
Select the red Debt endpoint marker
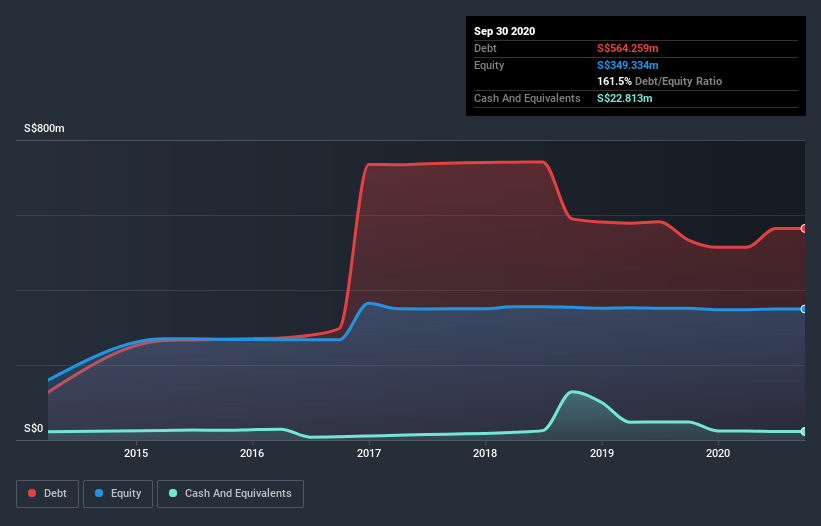coord(804,229)
